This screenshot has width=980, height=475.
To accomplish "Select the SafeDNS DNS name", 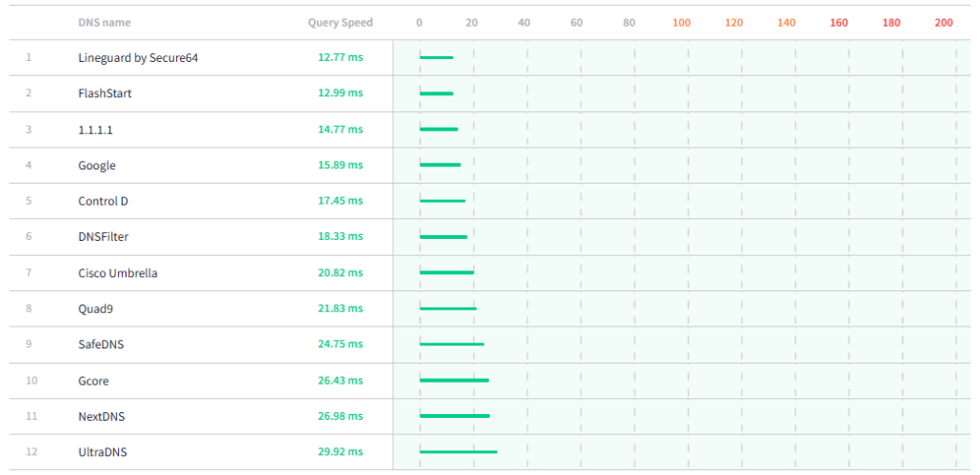I will (101, 345).
